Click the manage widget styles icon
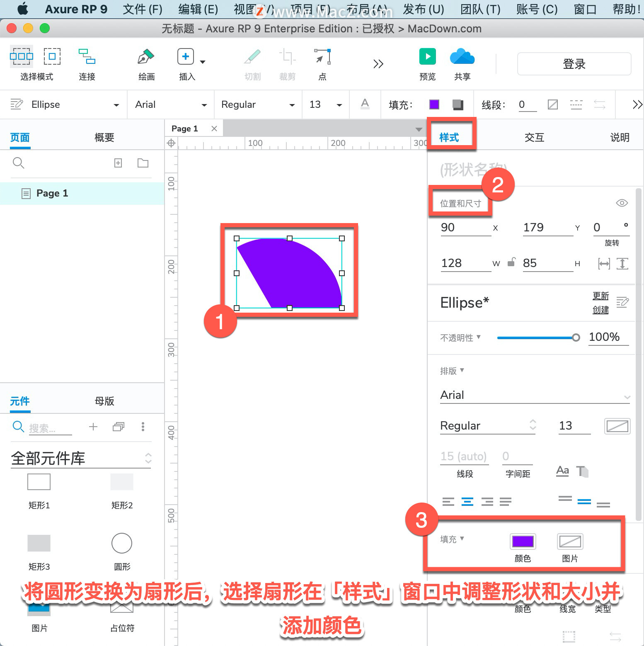 point(622,302)
